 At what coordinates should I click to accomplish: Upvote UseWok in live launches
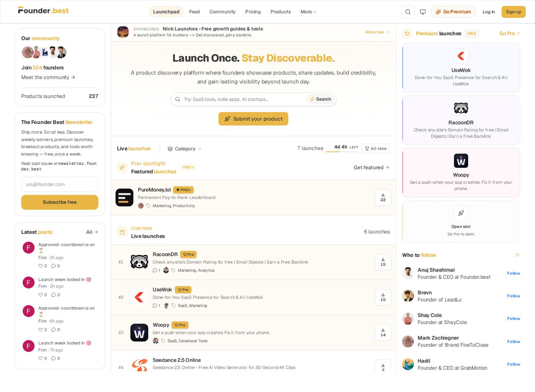pyautogui.click(x=383, y=297)
